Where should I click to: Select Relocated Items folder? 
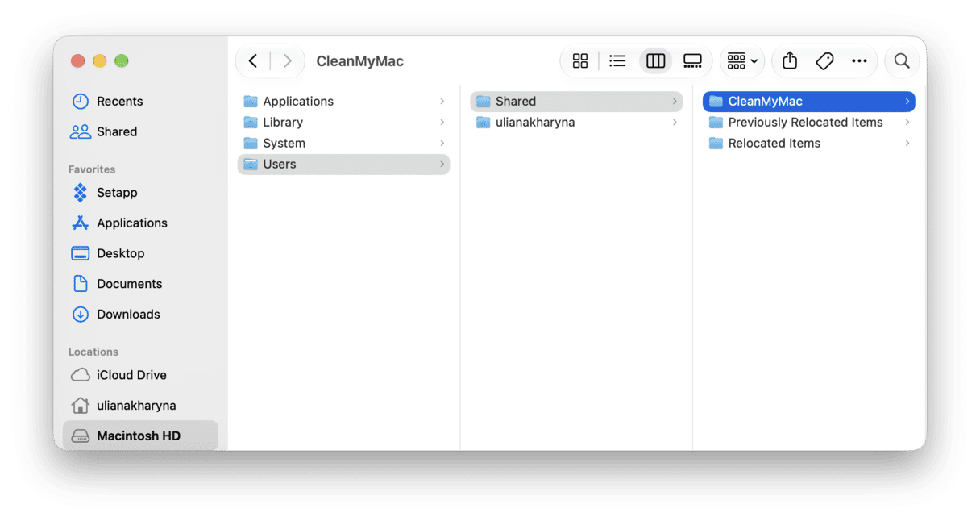(x=809, y=144)
